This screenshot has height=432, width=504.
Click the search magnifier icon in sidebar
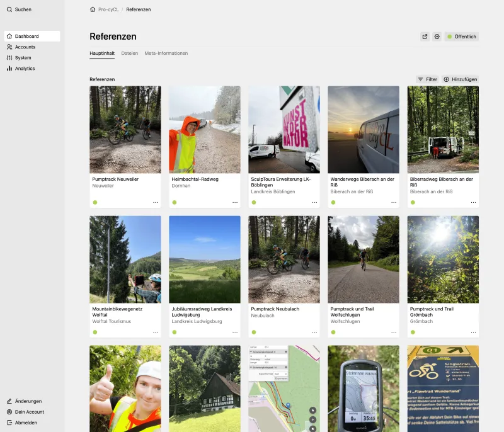pyautogui.click(x=9, y=9)
